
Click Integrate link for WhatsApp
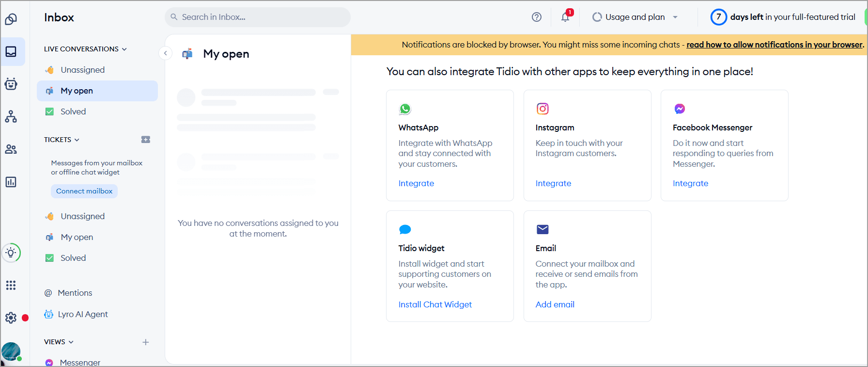click(416, 183)
